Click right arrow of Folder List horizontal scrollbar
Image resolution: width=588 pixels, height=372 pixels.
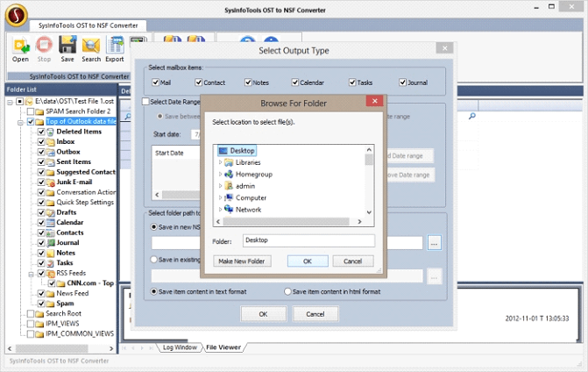(111, 348)
